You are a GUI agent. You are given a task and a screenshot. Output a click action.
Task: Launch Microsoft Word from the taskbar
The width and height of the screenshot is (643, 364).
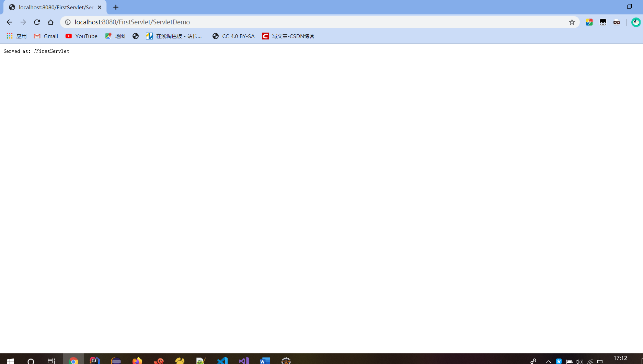coord(265,361)
